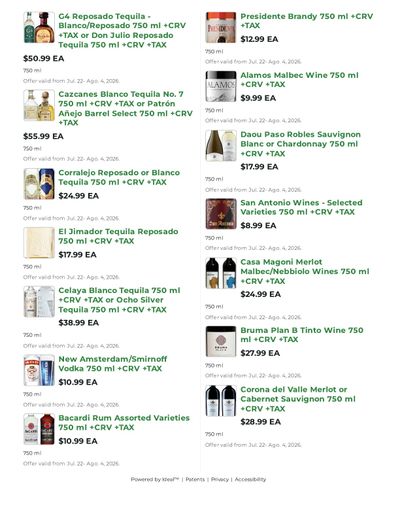Open the El Jimador Tequila Reposado thumbnail
Image resolution: width=400 pixels, height=518 pixels.
pos(39,243)
